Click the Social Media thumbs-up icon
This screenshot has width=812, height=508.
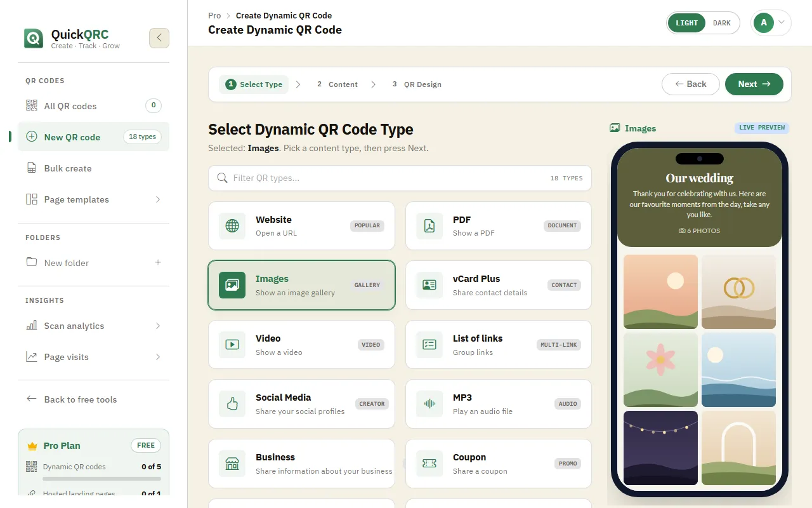pyautogui.click(x=232, y=404)
